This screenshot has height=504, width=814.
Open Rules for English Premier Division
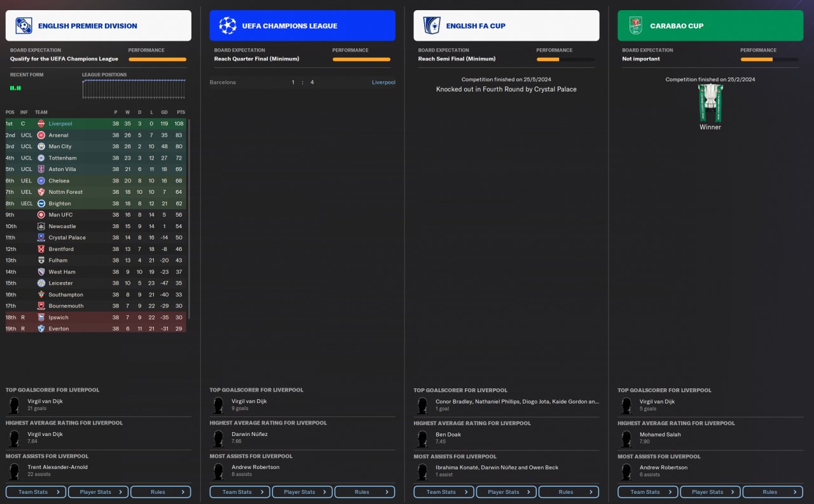click(161, 492)
